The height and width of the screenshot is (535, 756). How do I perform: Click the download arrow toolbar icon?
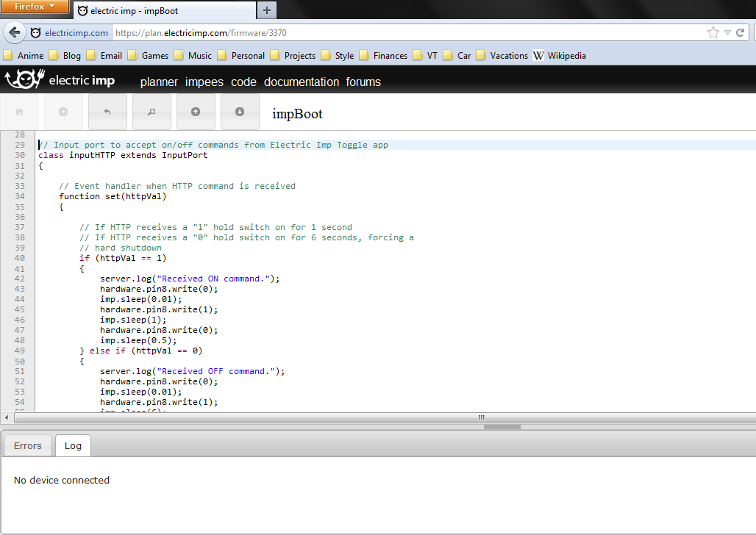[x=240, y=112]
